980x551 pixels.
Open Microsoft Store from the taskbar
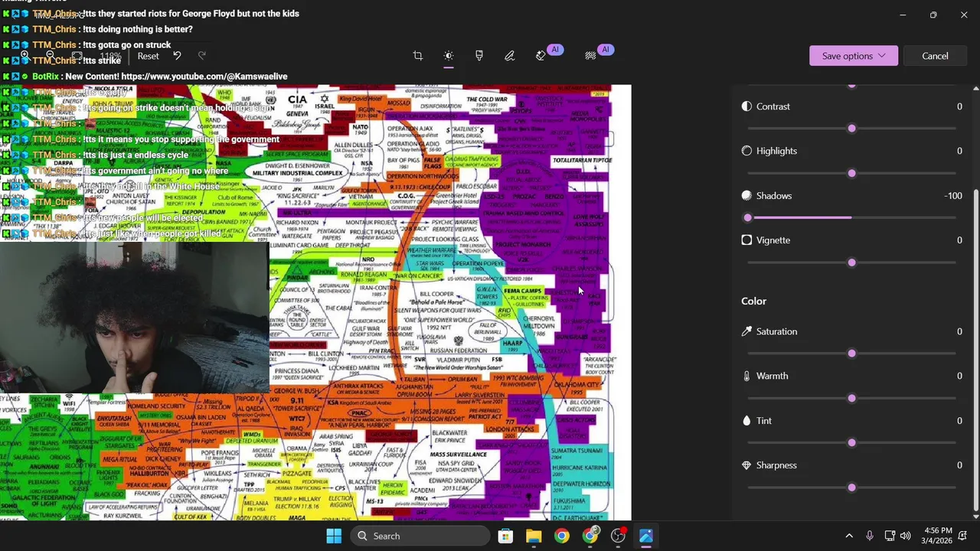click(x=505, y=536)
